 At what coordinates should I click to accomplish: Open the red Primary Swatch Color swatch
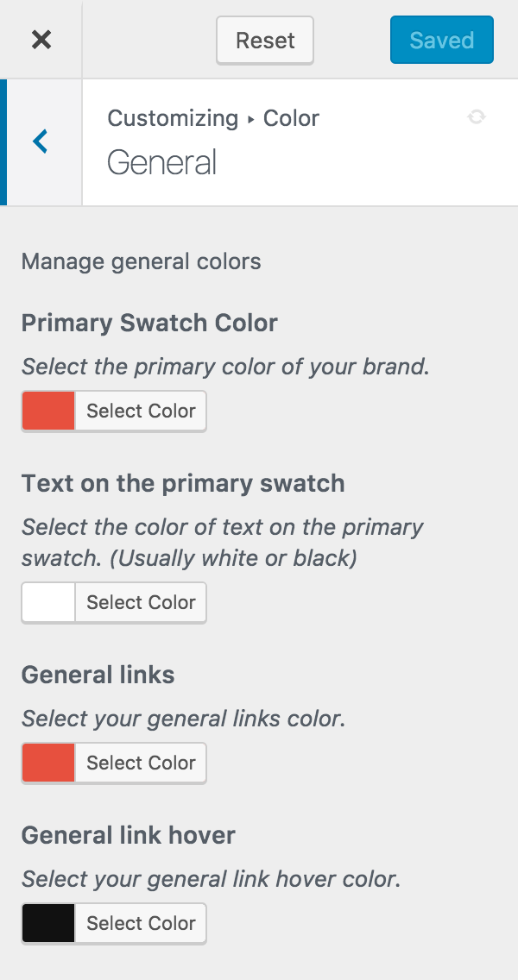coord(49,411)
